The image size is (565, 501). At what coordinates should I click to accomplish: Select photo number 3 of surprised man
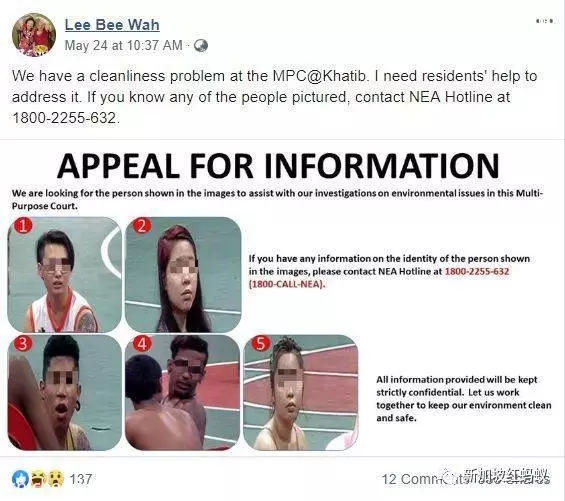point(65,393)
